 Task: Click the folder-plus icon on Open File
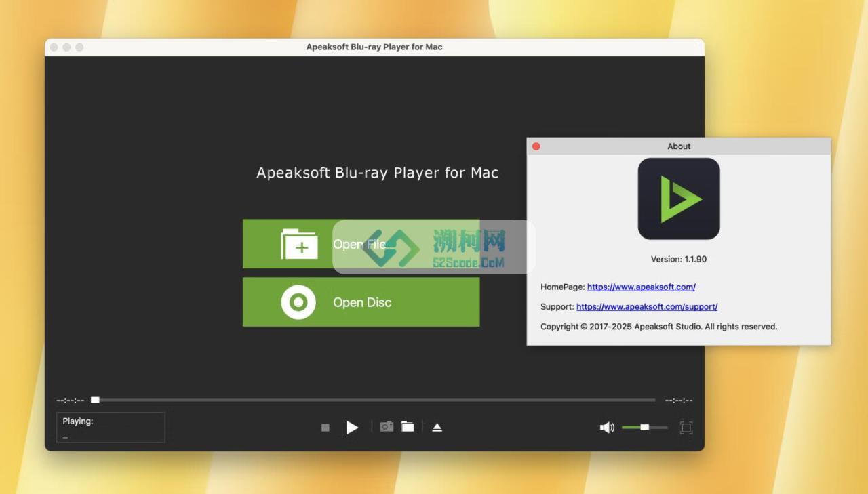(x=299, y=244)
